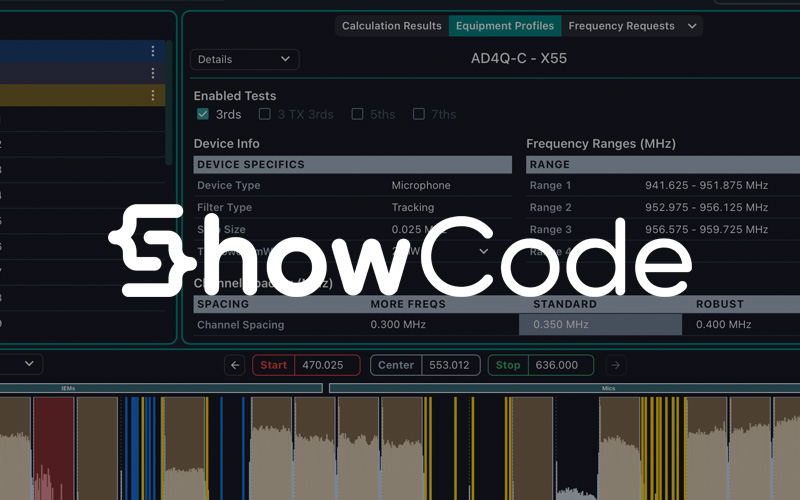Click the ROBUST column header

click(x=719, y=304)
